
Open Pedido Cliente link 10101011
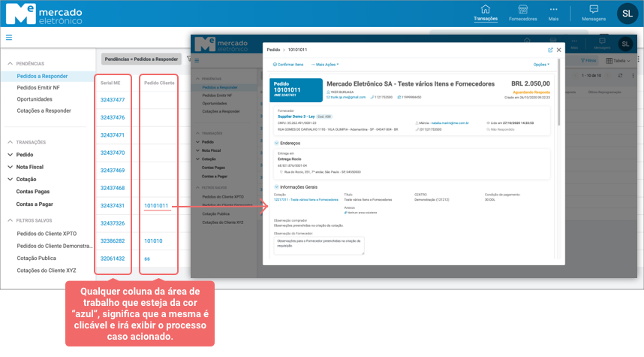(156, 206)
